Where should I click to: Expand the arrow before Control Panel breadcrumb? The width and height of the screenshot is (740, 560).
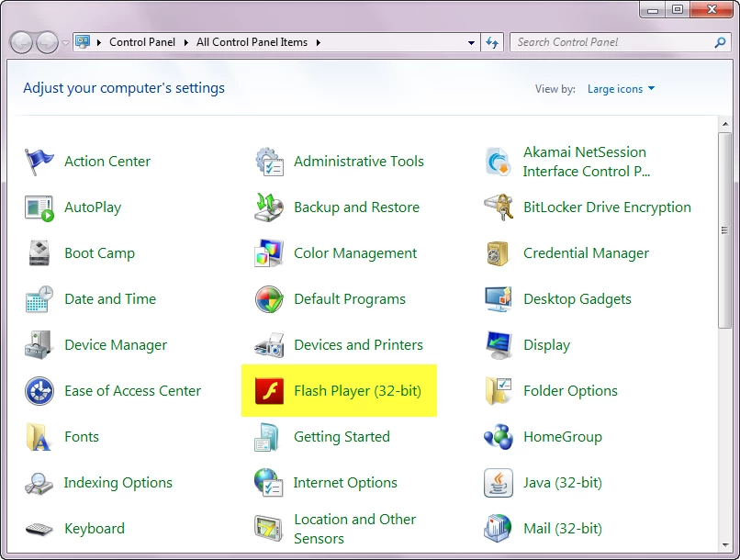tap(99, 42)
